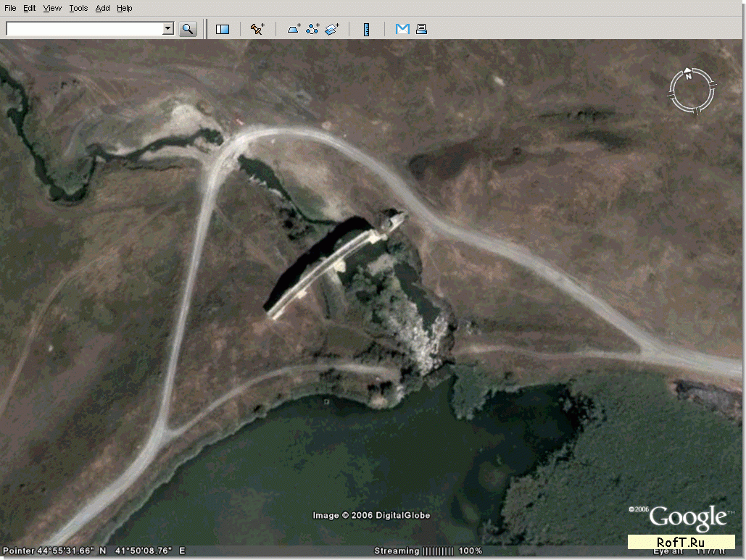Open the File menu
The image size is (746, 560).
click(10, 8)
